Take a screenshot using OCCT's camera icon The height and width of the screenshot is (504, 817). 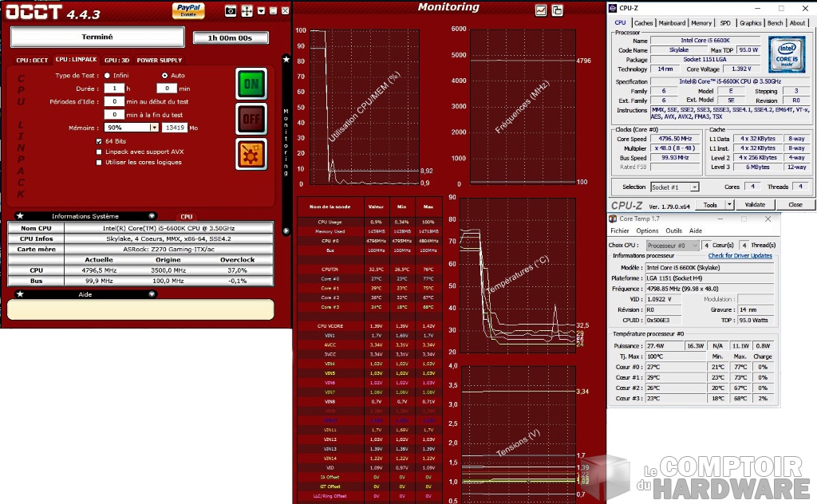tap(231, 10)
